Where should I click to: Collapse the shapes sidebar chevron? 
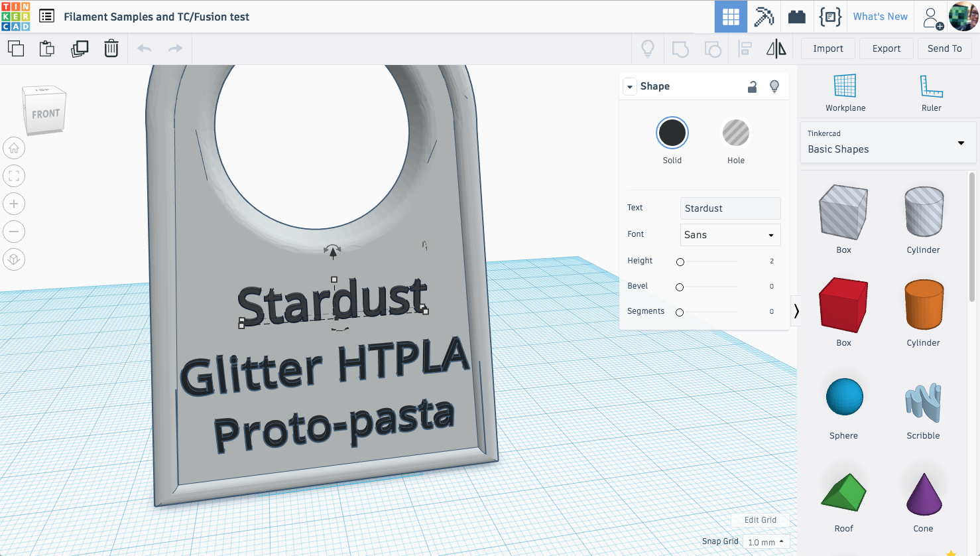pyautogui.click(x=796, y=311)
